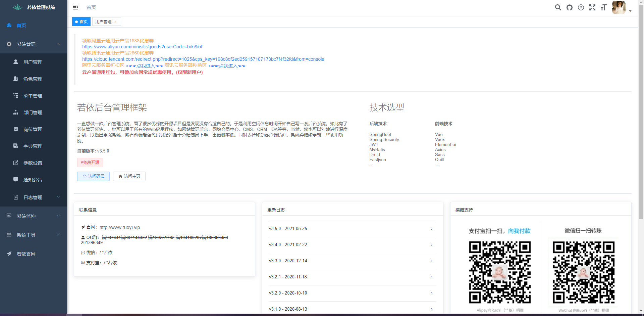Image resolution: width=644 pixels, height=316 pixels.
Task: Open 菜单管理 in the sidebar
Action: click(x=34, y=96)
